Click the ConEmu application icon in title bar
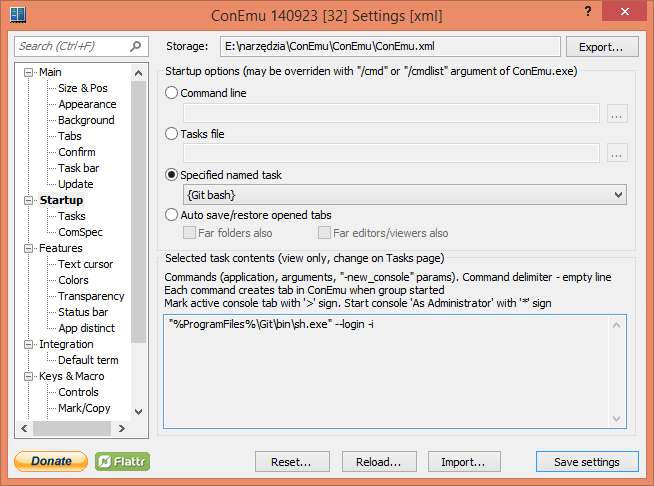Screen dimensions: 654x486 pos(18,15)
